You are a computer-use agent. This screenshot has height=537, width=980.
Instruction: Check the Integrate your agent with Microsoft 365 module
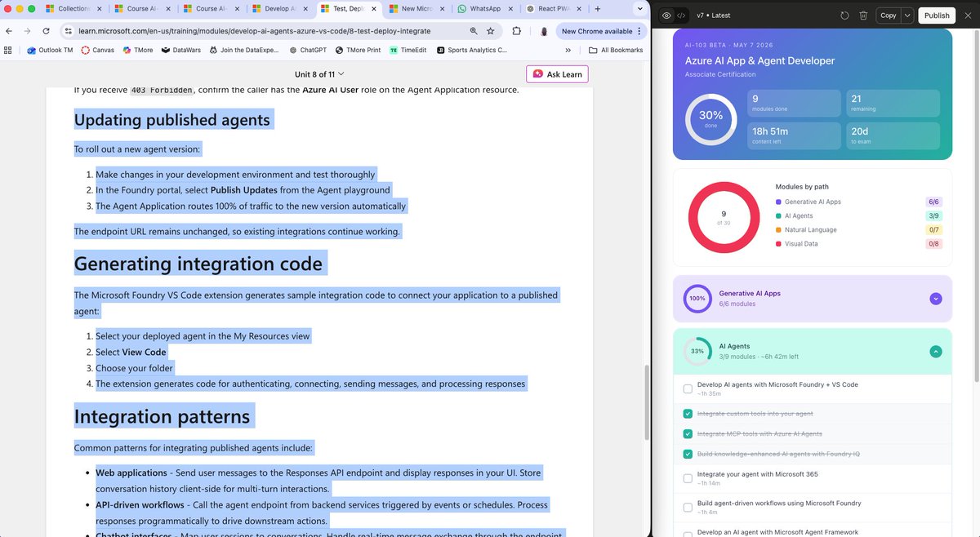(688, 479)
